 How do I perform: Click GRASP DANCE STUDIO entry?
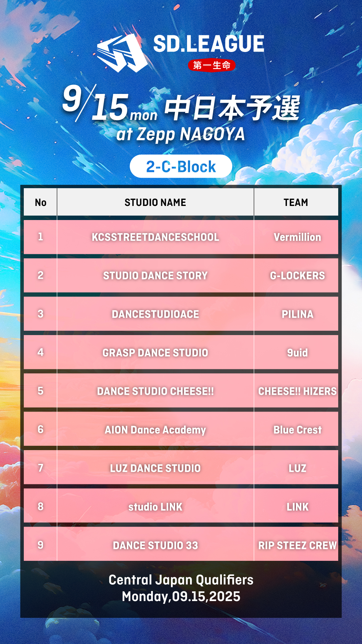[155, 353]
